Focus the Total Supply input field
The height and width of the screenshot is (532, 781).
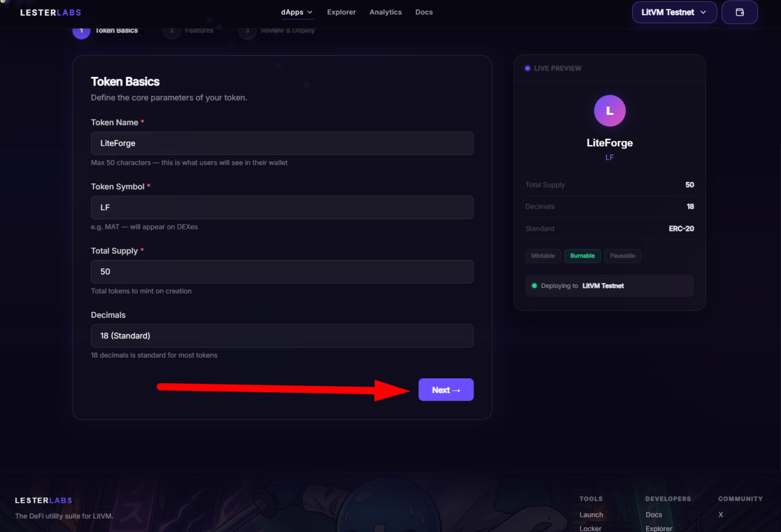point(282,271)
